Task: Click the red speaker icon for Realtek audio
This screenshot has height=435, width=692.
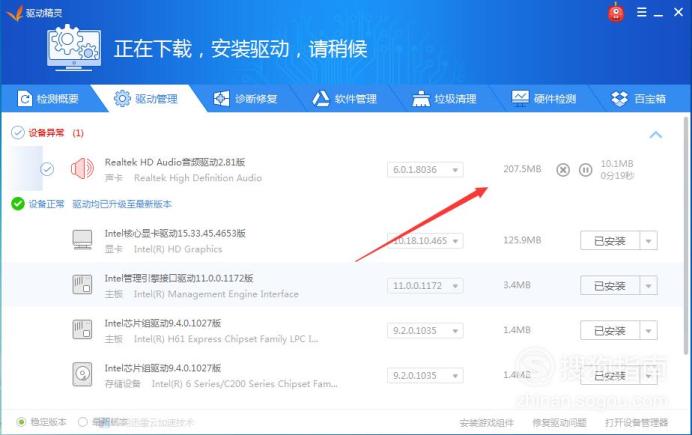Action: [x=83, y=169]
